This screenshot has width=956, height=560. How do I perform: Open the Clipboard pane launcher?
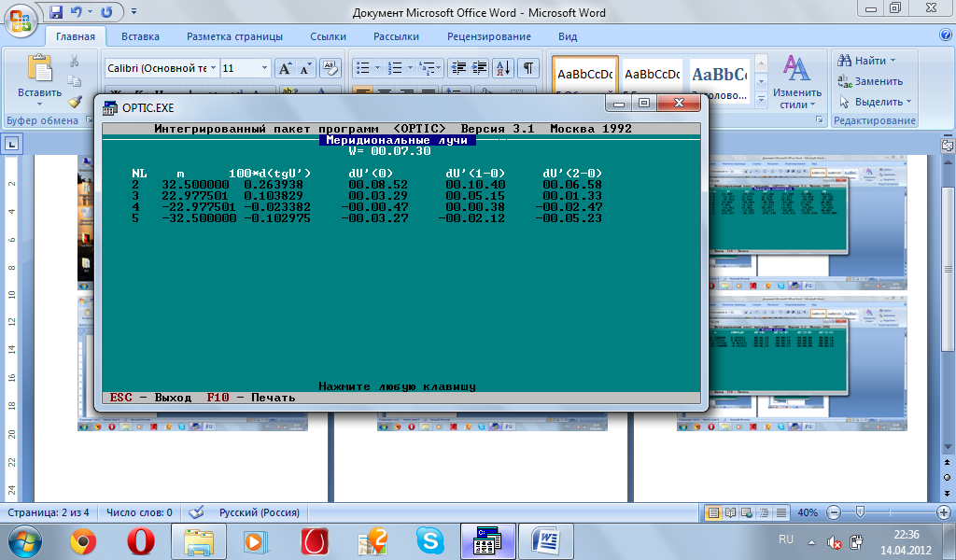[x=89, y=120]
